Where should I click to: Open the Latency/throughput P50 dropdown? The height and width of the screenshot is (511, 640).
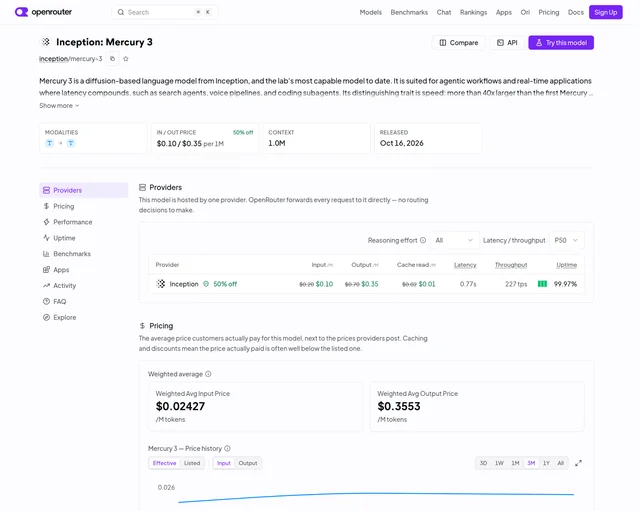(x=567, y=240)
